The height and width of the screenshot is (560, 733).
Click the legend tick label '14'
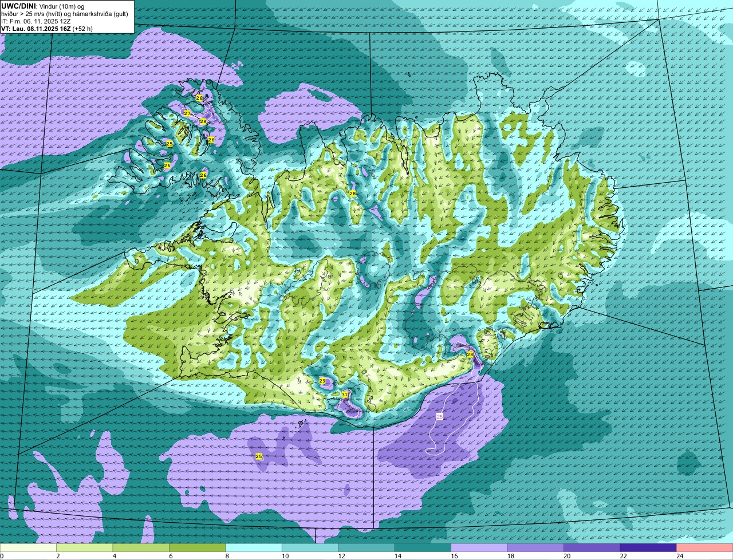pos(397,556)
